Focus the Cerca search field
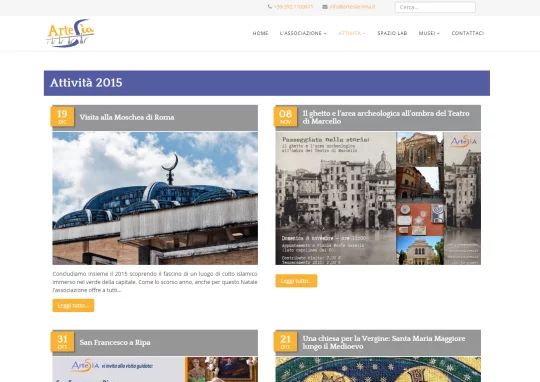540x382 pixels. [435, 7]
